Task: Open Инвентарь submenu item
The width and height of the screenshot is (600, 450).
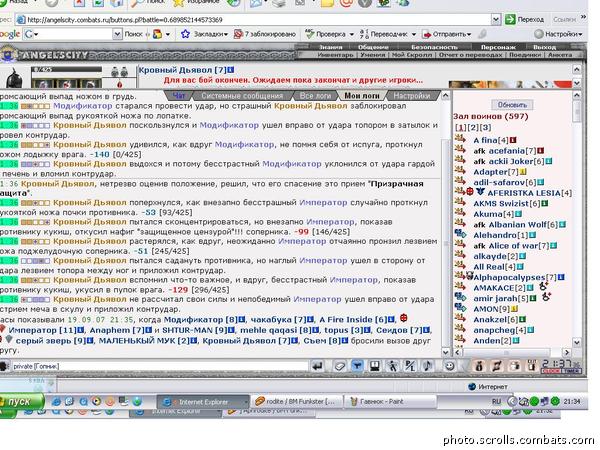Action: 335,55
